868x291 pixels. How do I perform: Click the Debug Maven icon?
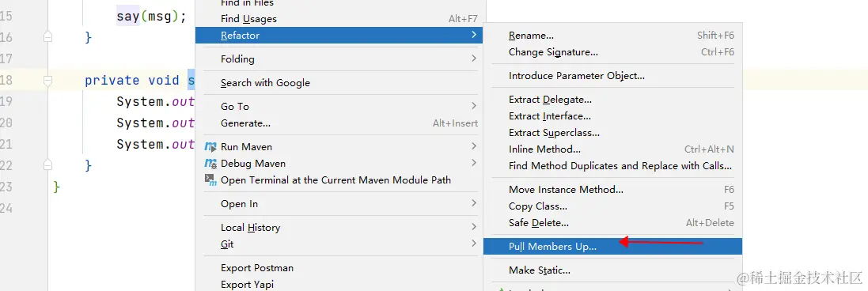click(210, 164)
